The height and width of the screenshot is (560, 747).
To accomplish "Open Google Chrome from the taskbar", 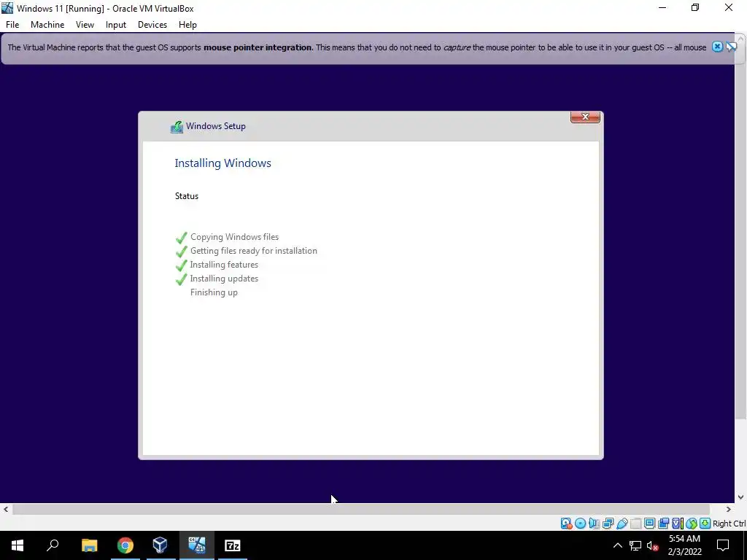I will [125, 545].
